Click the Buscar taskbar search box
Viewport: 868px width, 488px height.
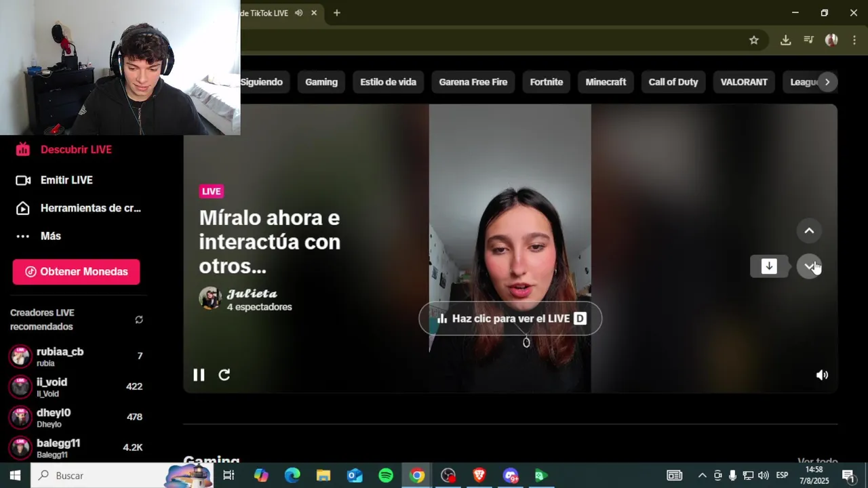point(122,475)
